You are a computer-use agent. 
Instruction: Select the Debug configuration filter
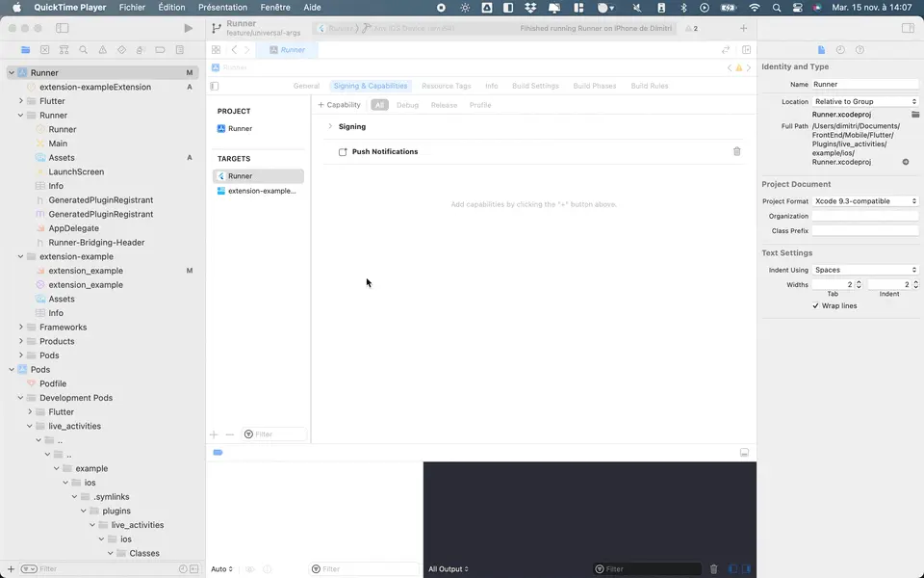point(407,105)
